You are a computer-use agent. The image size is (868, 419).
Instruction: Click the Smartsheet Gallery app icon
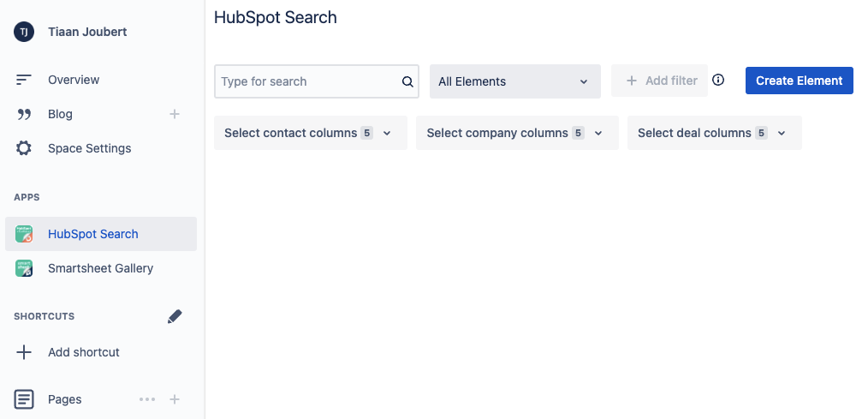pyautogui.click(x=24, y=268)
